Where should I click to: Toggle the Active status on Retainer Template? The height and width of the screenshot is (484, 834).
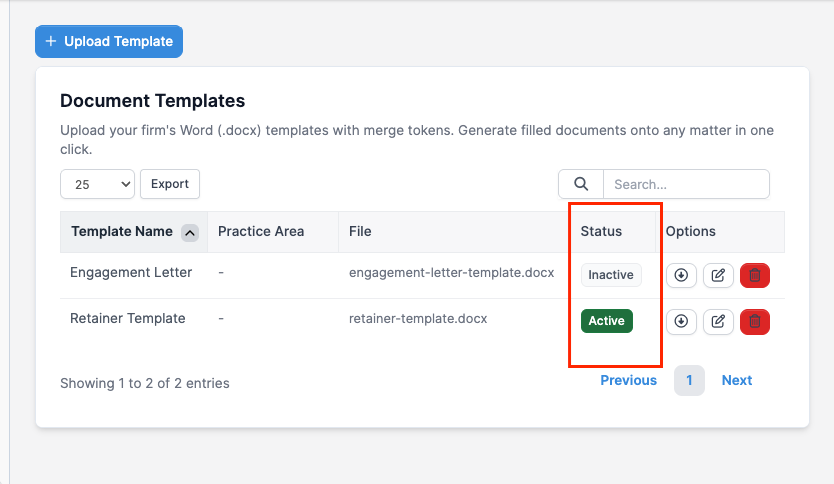tap(606, 321)
